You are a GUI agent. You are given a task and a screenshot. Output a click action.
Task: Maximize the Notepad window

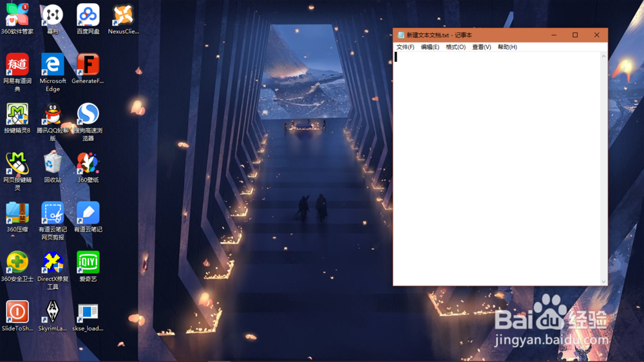575,35
